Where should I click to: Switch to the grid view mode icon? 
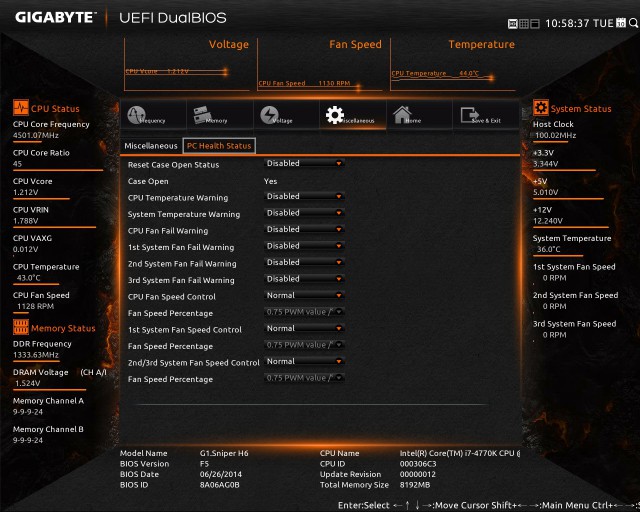[524, 24]
